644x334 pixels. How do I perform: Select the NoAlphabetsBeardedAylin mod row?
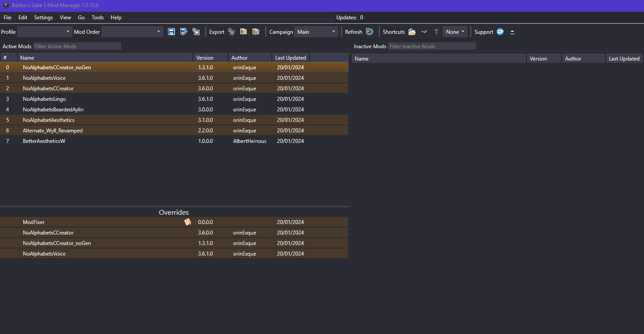coord(174,110)
